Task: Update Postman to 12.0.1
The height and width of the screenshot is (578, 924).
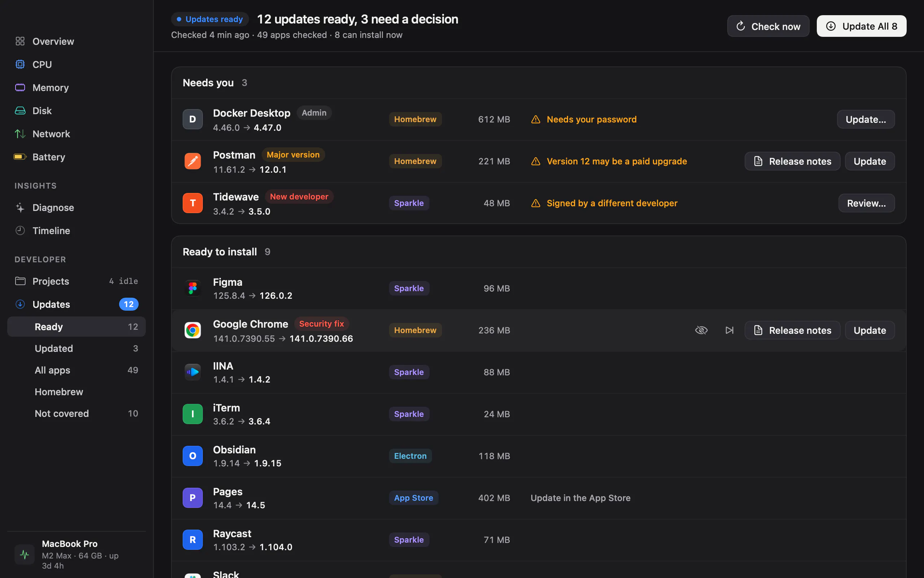Action: point(870,161)
